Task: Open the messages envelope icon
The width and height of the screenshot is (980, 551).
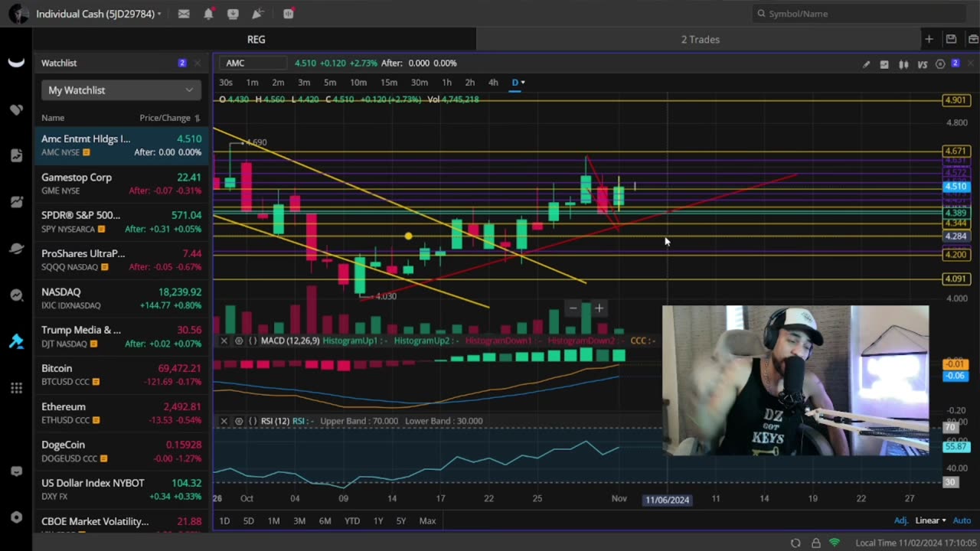Action: (x=184, y=14)
